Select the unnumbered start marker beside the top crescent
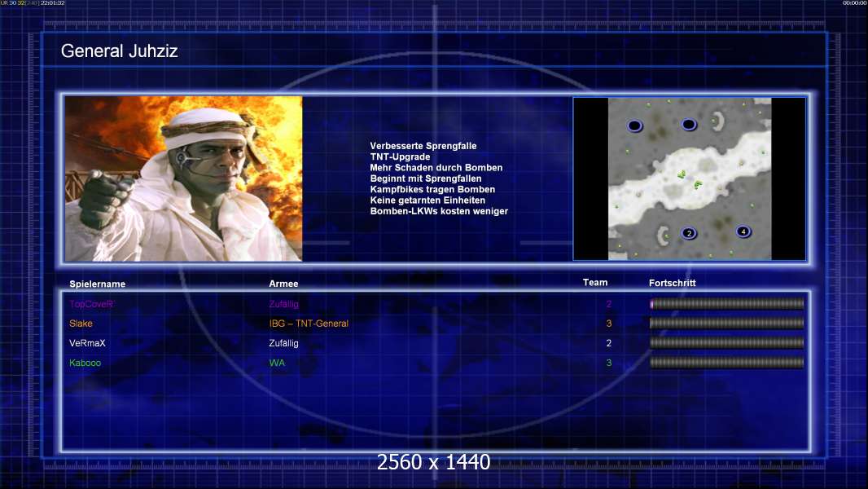 click(689, 124)
